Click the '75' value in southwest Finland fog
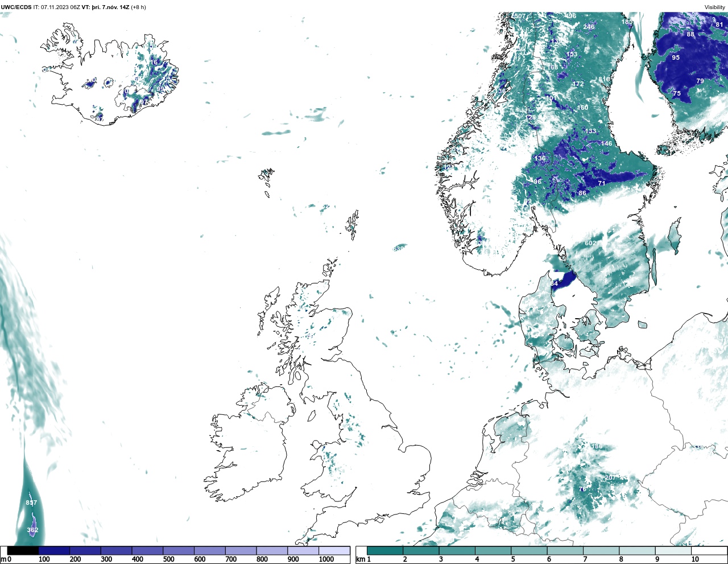This screenshot has height=564, width=728. coord(677,93)
